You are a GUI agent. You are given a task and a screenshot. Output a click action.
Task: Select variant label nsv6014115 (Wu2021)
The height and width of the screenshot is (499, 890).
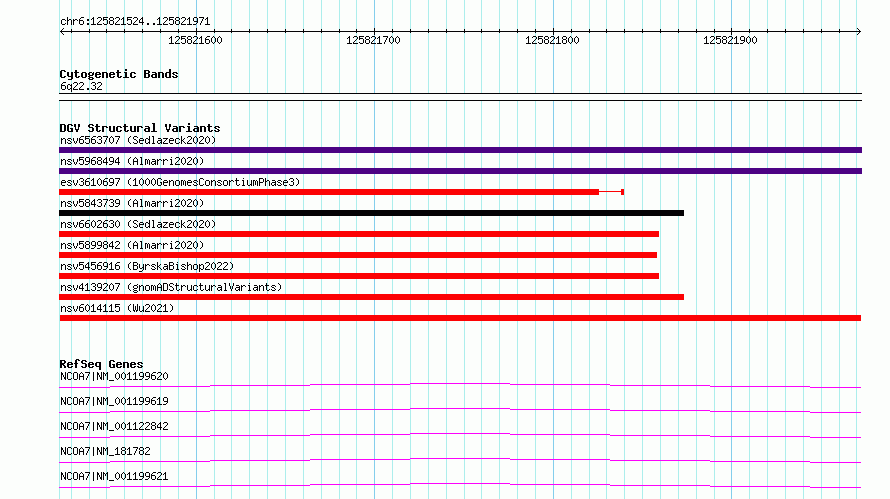[x=117, y=308]
